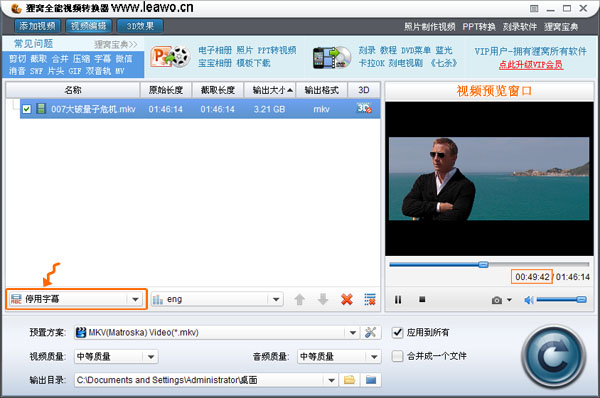Image resolution: width=600 pixels, height=398 pixels.
Task: Open PPT转换 menu item
Action: tap(479, 27)
